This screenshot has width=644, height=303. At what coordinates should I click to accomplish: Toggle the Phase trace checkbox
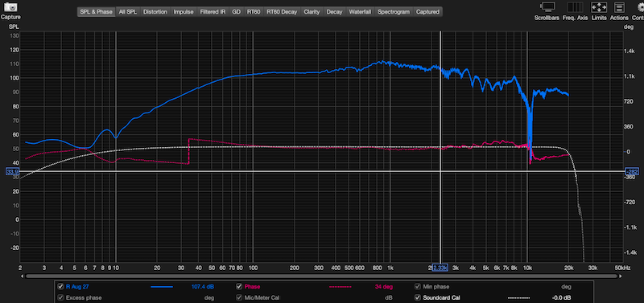pyautogui.click(x=239, y=287)
